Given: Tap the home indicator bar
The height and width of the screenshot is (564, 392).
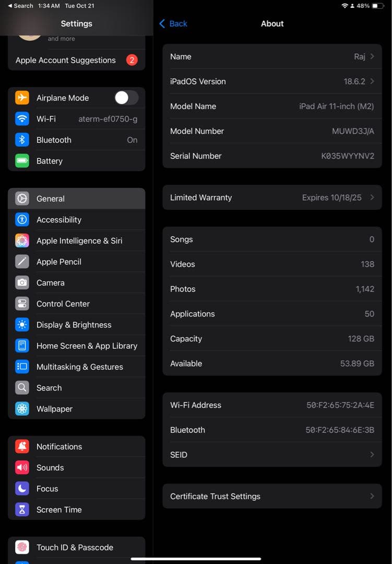Looking at the screenshot, I should (x=196, y=559).
